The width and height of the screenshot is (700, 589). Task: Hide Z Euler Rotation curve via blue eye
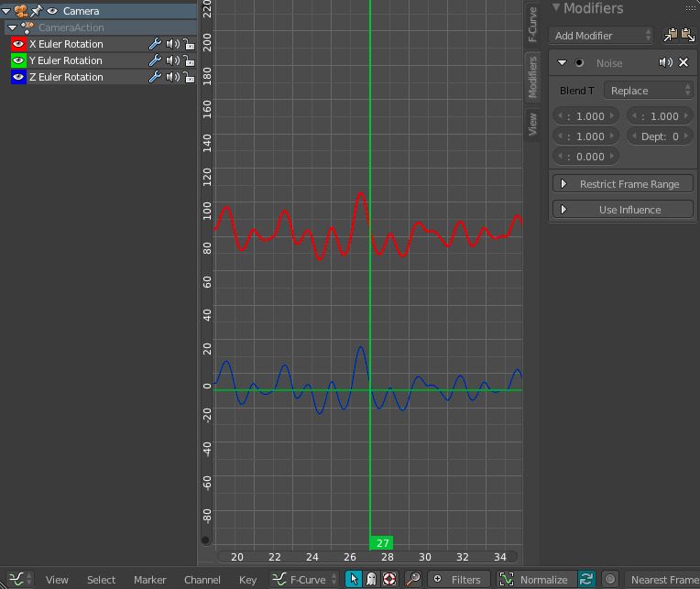coord(18,77)
